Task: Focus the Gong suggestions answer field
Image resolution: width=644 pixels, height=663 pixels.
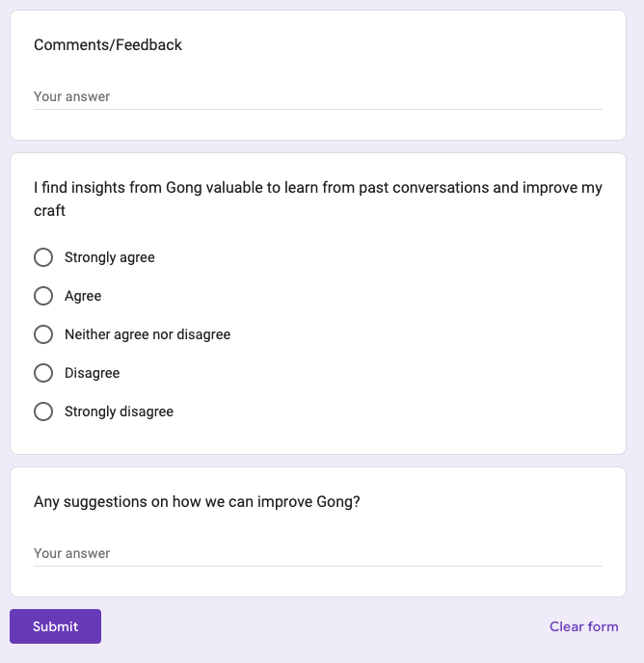Action: (318, 553)
